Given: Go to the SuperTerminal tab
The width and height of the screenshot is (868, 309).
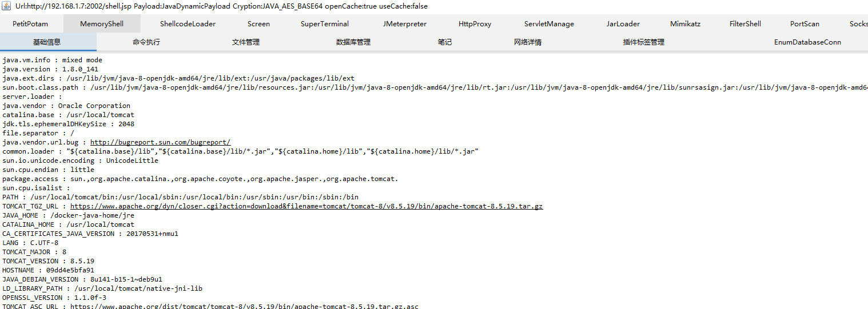Looking at the screenshot, I should tap(325, 24).
